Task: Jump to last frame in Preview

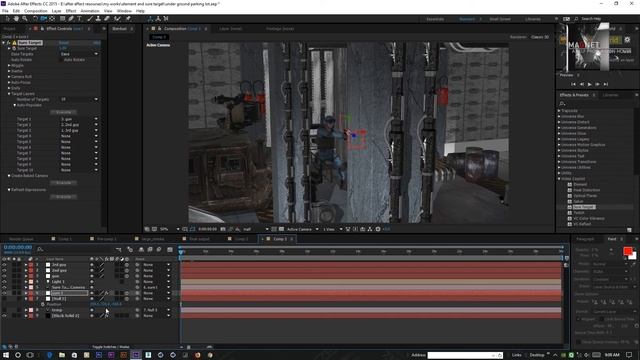Action: point(606,84)
